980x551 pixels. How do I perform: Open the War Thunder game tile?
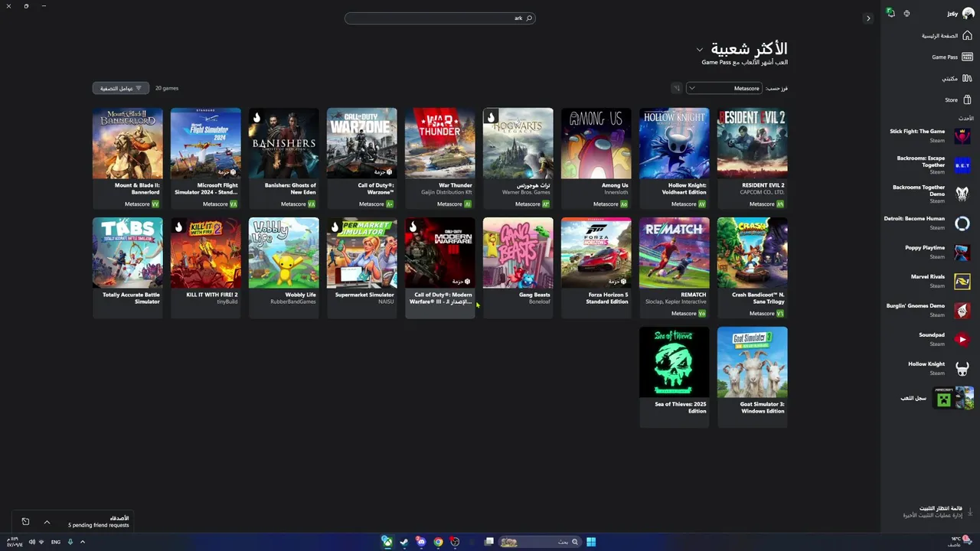point(439,158)
